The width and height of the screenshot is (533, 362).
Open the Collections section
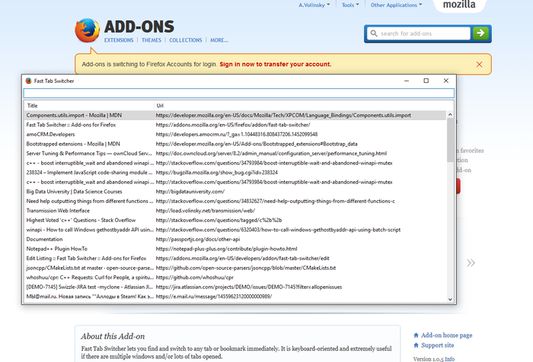186,40
